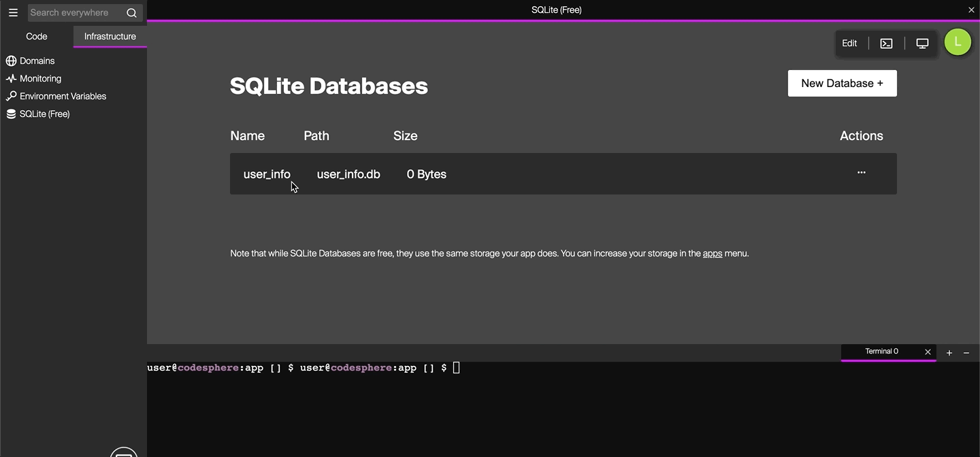The image size is (980, 457).
Task: Open actions menu for user_info database
Action: (x=862, y=173)
